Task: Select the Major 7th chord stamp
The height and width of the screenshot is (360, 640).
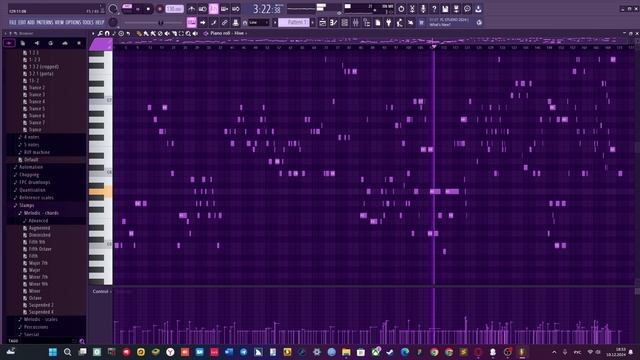Action: 38,263
